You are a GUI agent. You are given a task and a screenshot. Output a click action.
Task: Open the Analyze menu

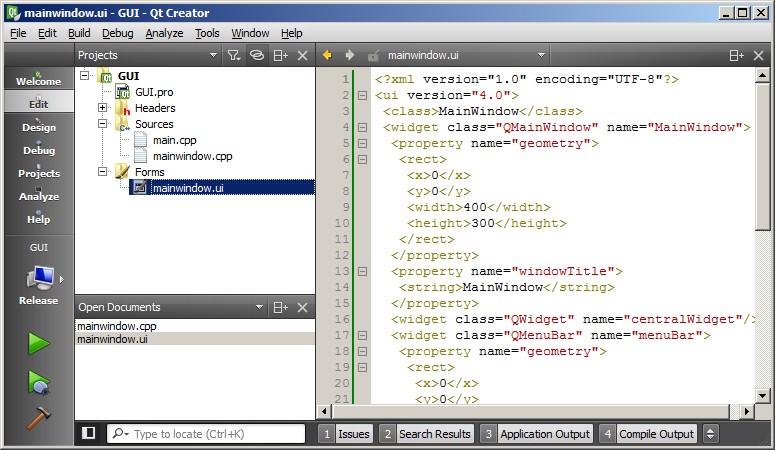coord(164,33)
